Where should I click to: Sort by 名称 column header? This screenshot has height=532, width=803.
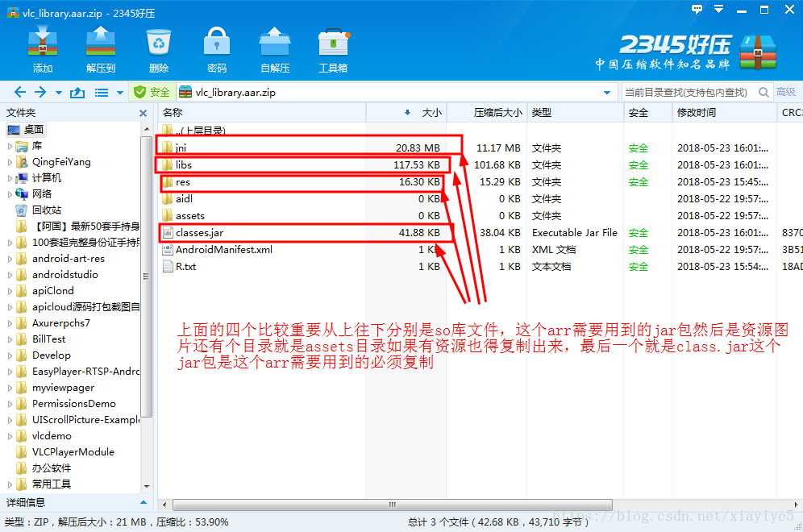coord(262,113)
